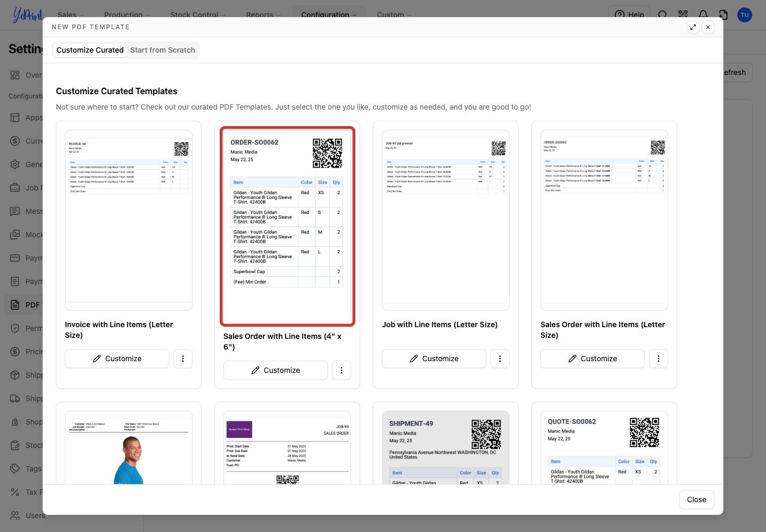This screenshot has height=532, width=766.
Task: Open the PDF settings sidebar icon
Action: coord(15,305)
